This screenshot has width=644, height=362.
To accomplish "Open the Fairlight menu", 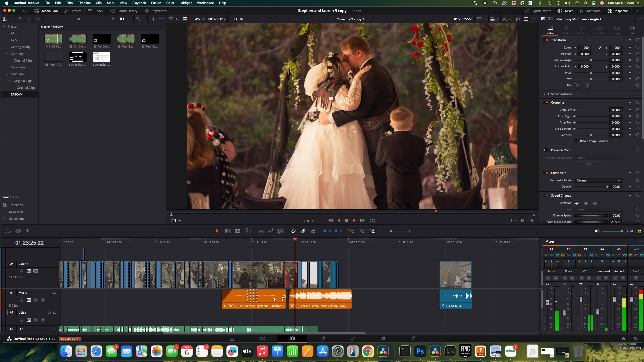I will [186, 3].
